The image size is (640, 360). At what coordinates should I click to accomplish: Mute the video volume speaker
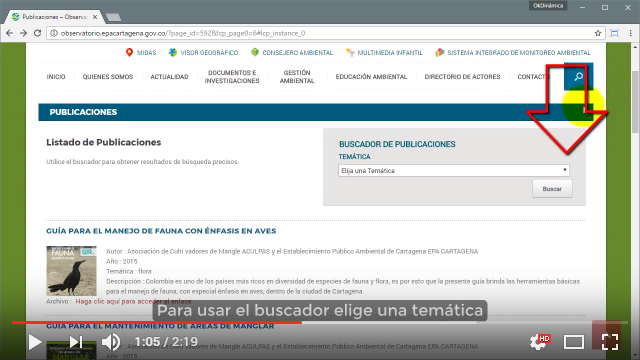[111, 342]
